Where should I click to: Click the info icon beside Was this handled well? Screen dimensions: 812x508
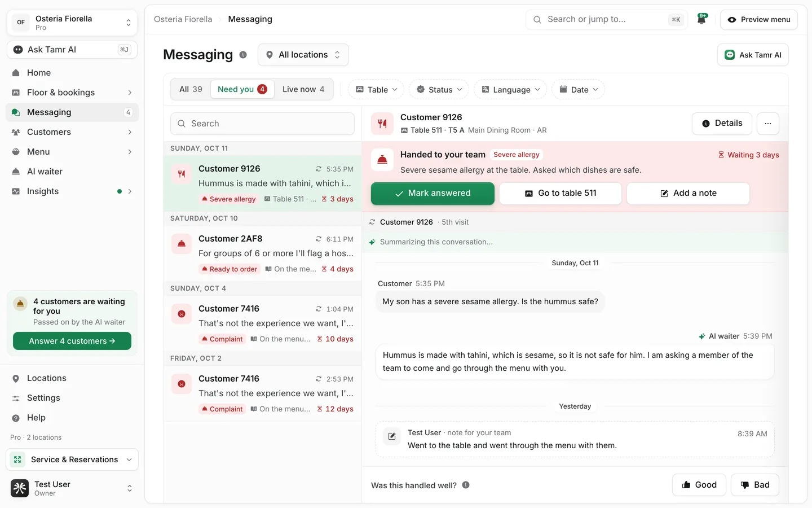point(466,485)
